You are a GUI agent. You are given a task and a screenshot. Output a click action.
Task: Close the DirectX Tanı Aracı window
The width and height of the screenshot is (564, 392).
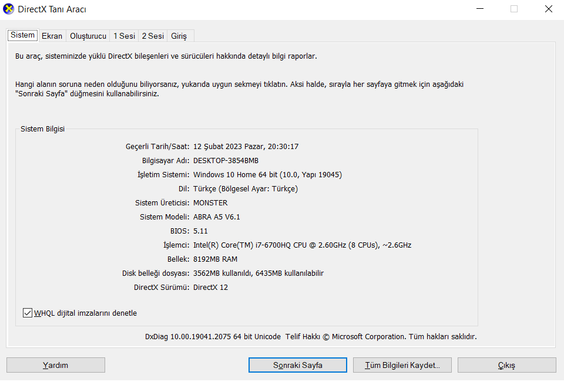pos(549,9)
